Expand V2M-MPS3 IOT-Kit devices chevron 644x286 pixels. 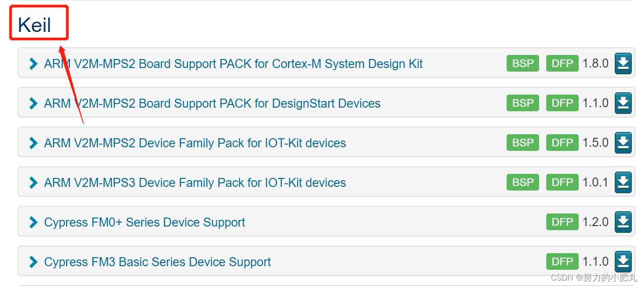33,183
